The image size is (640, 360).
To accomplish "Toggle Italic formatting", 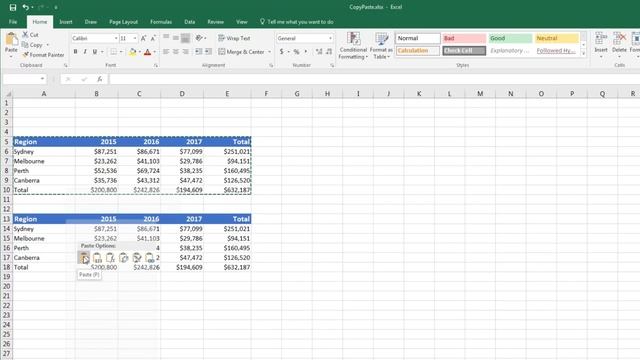I will (x=85, y=52).
